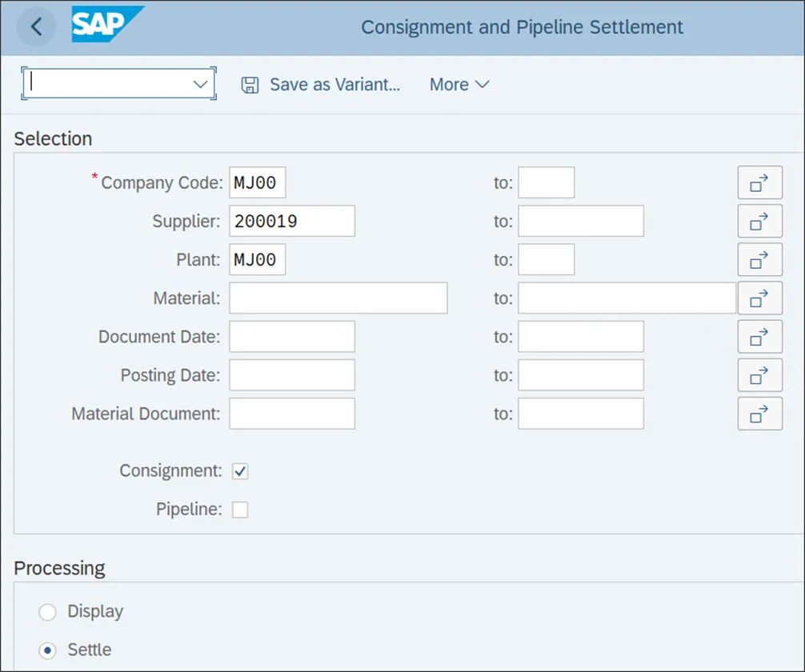Open multiple selection for Material

(759, 298)
